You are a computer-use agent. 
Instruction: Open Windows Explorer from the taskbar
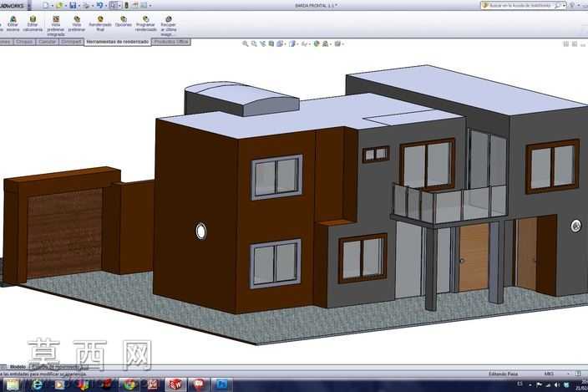coord(13,384)
